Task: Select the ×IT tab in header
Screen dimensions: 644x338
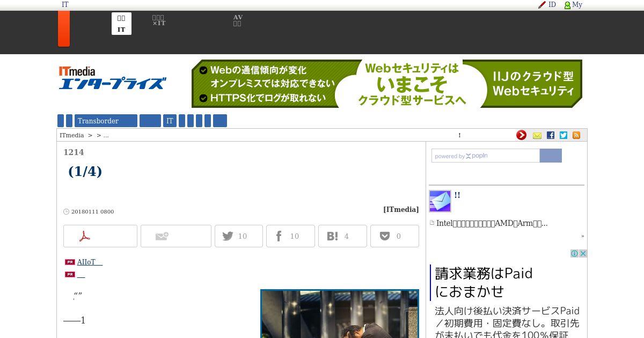Action: 159,21
